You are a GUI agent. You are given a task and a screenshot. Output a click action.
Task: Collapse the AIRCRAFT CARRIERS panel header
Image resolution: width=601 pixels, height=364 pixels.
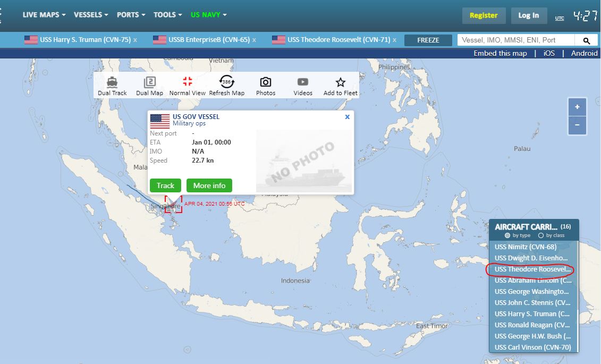tap(534, 230)
